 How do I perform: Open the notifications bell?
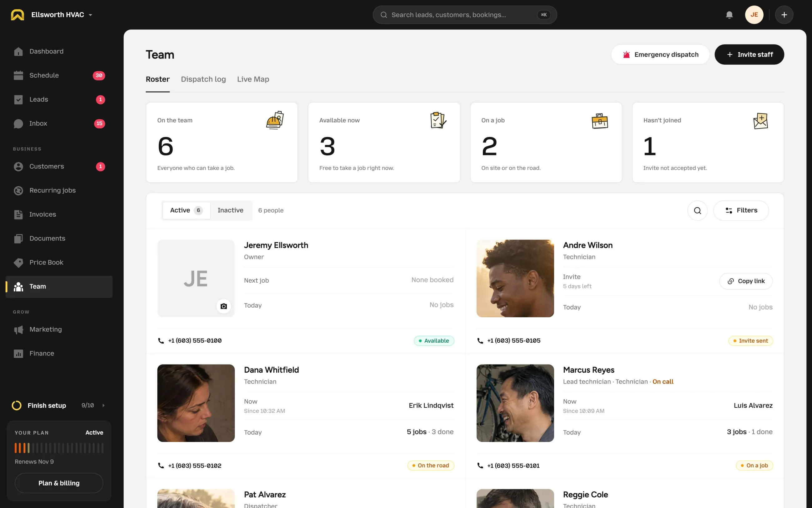coord(729,15)
